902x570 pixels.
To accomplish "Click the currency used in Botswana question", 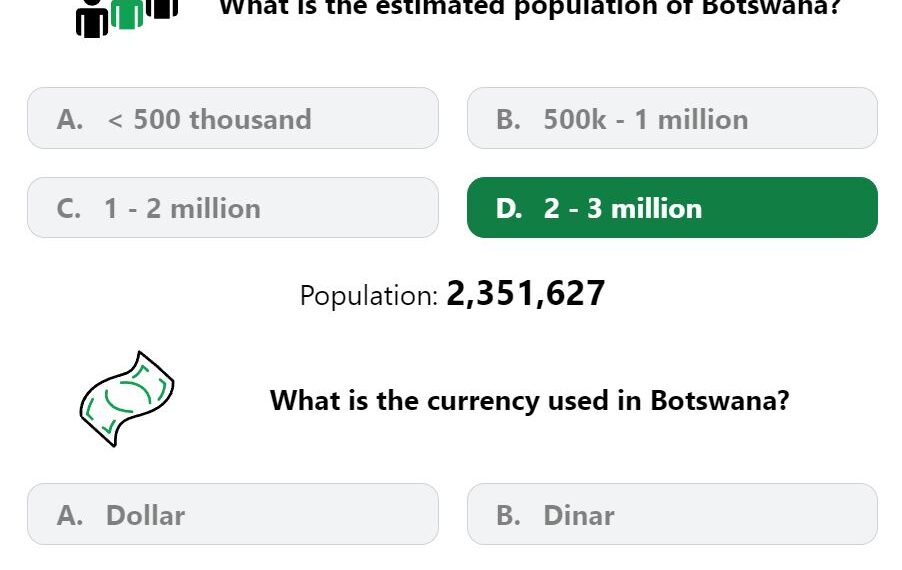I will tap(530, 400).
